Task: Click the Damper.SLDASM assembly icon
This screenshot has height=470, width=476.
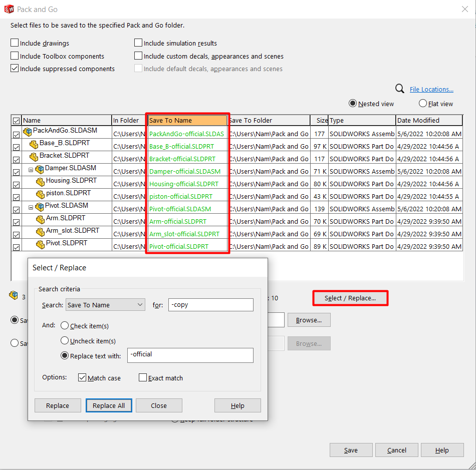Action: tap(40, 169)
